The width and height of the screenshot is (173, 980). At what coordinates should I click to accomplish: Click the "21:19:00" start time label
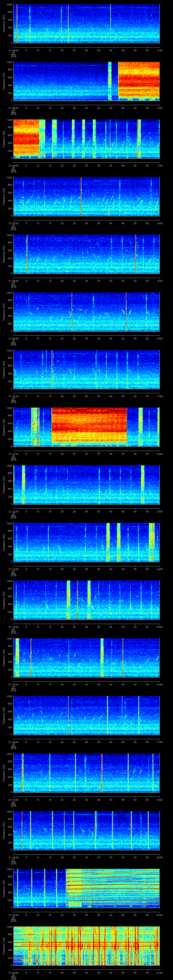click(x=13, y=915)
